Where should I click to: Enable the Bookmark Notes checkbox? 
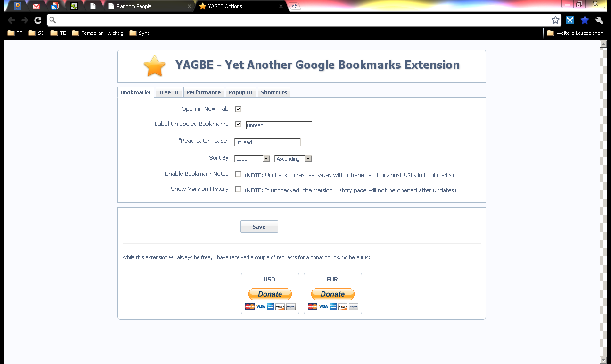coord(238,174)
